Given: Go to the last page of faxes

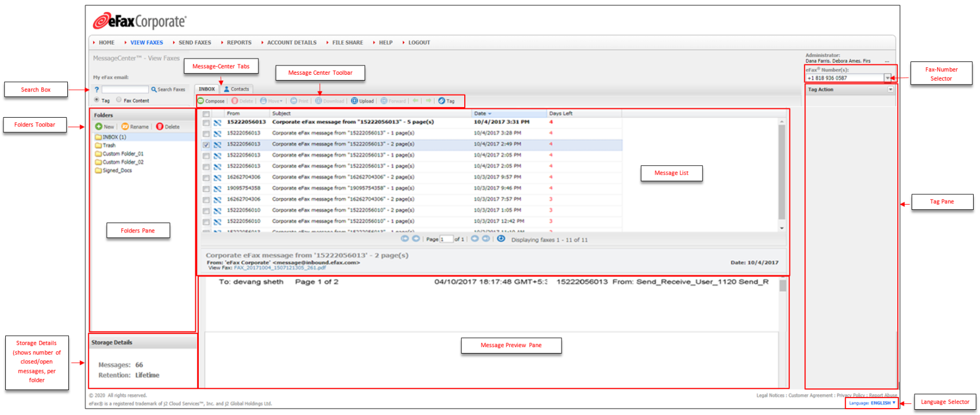Looking at the screenshot, I should pos(486,239).
